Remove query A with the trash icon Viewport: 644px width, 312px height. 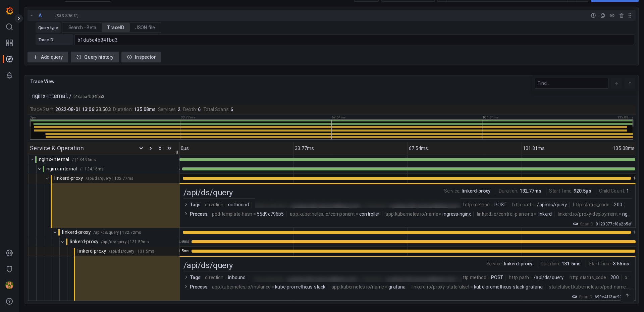pyautogui.click(x=622, y=15)
